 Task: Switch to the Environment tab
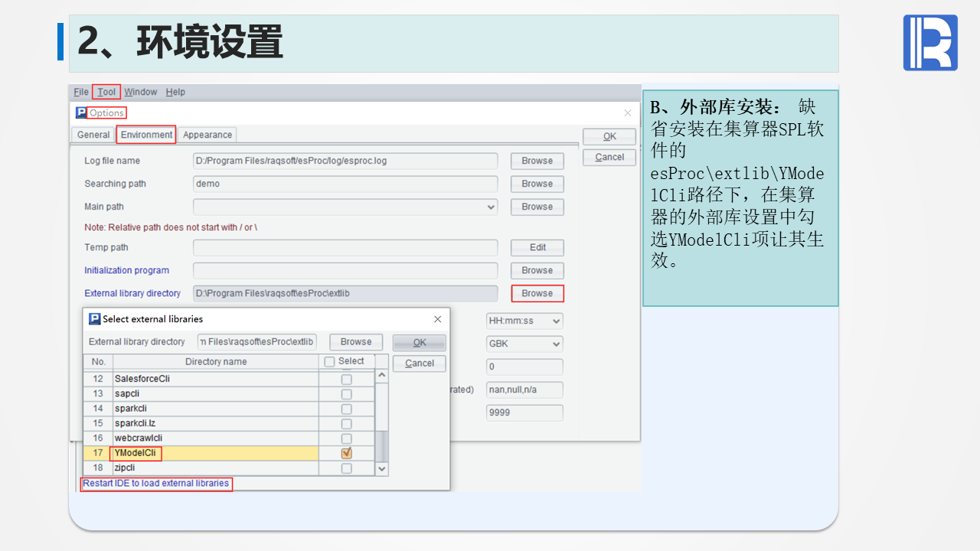pos(146,135)
